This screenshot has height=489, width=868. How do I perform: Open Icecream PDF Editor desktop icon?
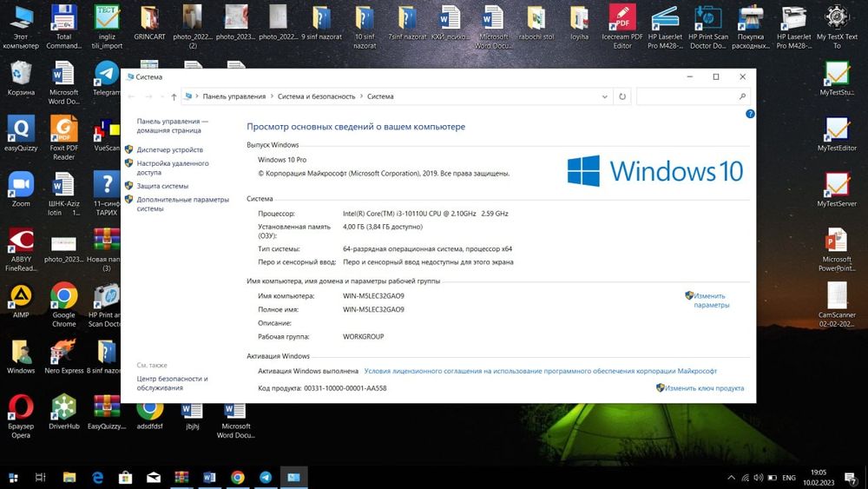tap(622, 26)
